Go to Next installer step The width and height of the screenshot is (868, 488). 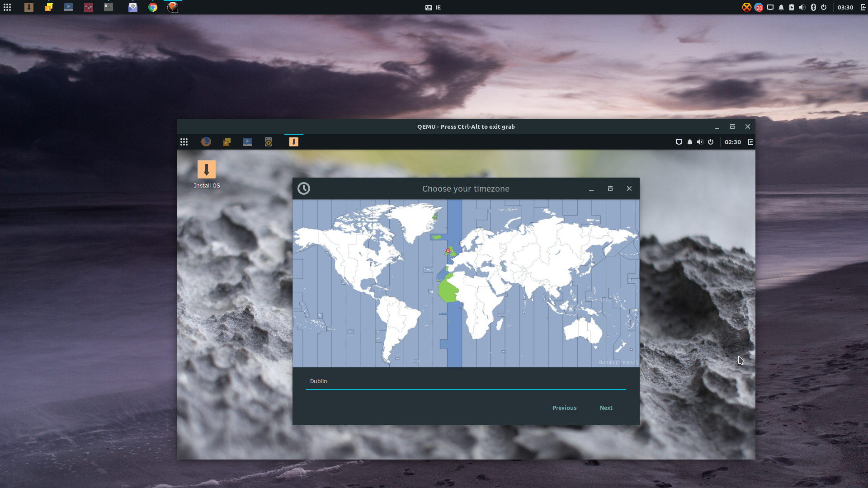click(606, 408)
